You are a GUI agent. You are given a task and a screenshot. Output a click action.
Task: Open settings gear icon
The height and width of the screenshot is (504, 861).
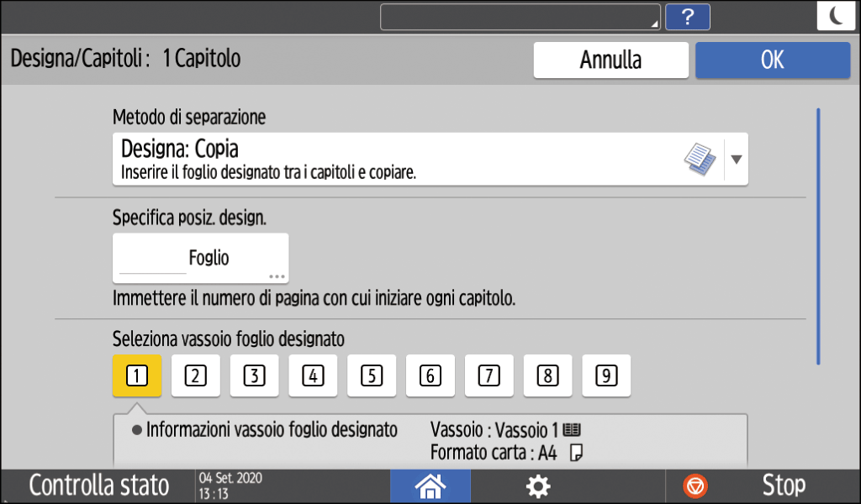pyautogui.click(x=537, y=486)
